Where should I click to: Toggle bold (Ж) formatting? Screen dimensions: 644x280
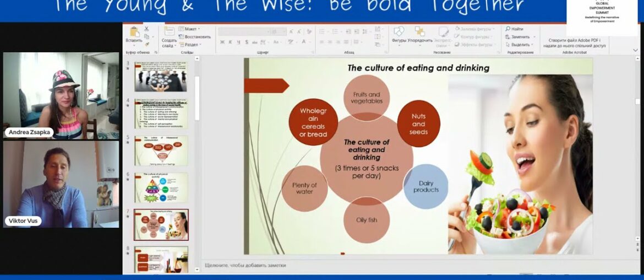(x=222, y=42)
